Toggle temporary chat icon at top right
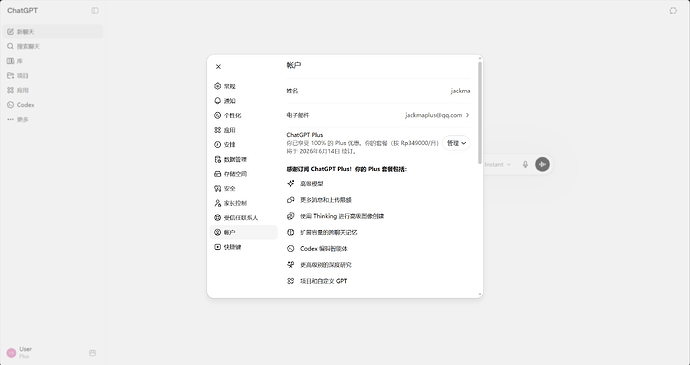This screenshot has height=365, width=690. (x=673, y=11)
